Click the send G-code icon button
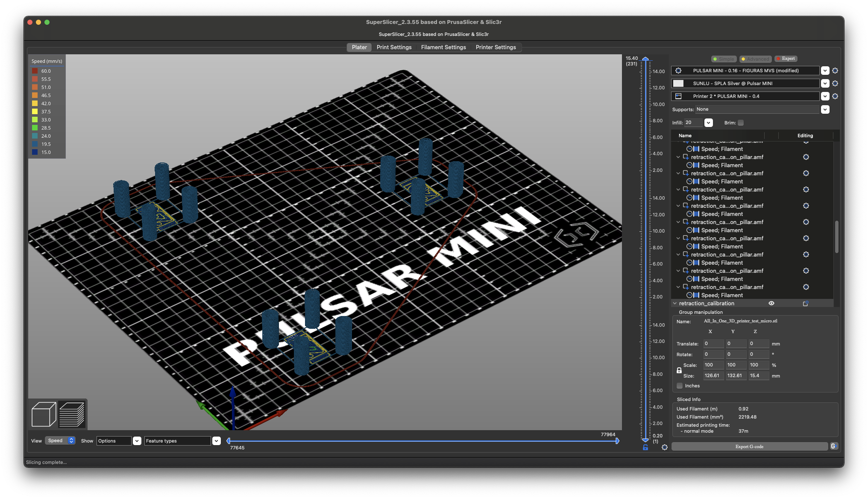This screenshot has width=868, height=499. (833, 446)
